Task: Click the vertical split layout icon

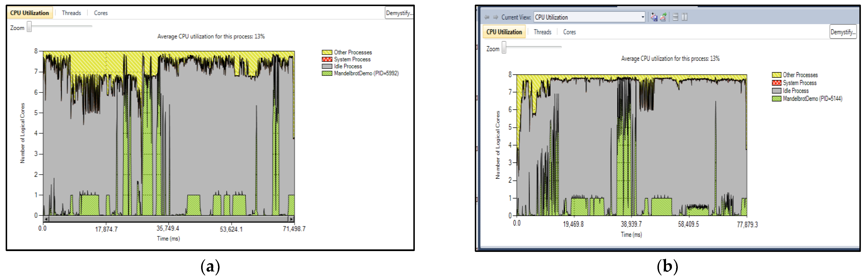Action: point(684,17)
